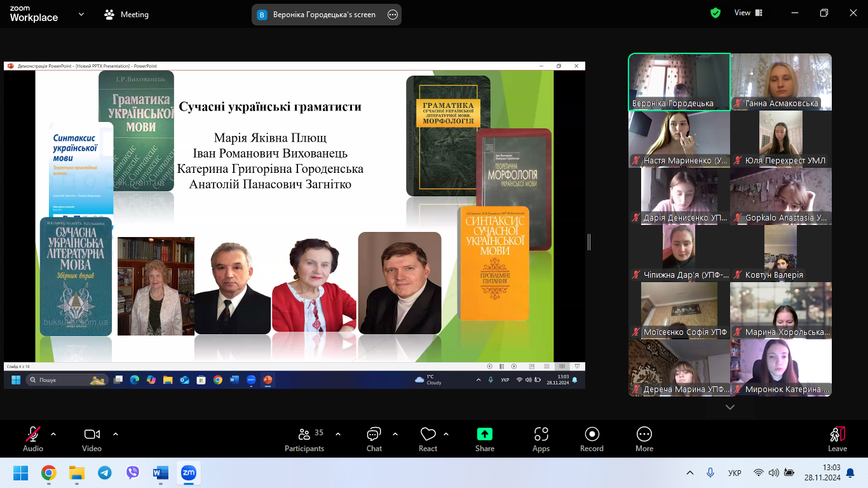Select Мойсеєнко Софія УПФ's video tile
This screenshot has height=488, width=868.
tap(679, 311)
